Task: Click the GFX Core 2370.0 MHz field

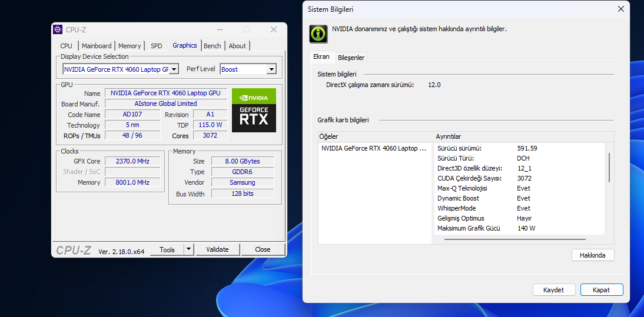Action: (x=132, y=161)
